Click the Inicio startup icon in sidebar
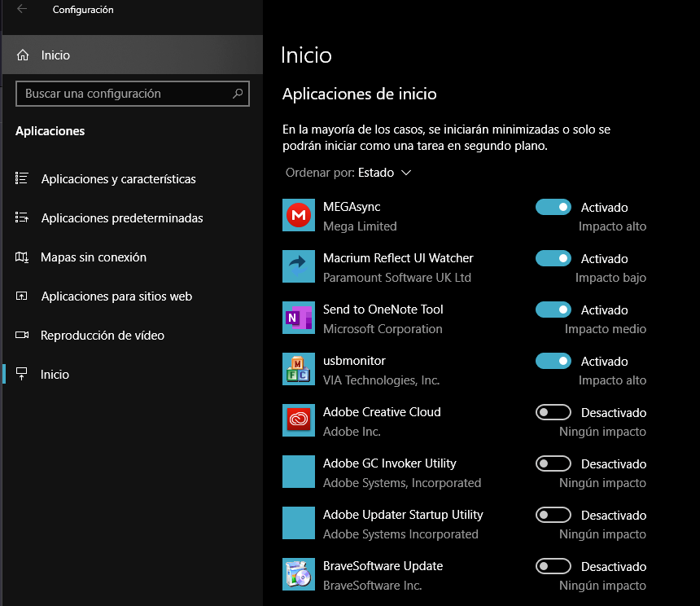 pyautogui.click(x=21, y=374)
